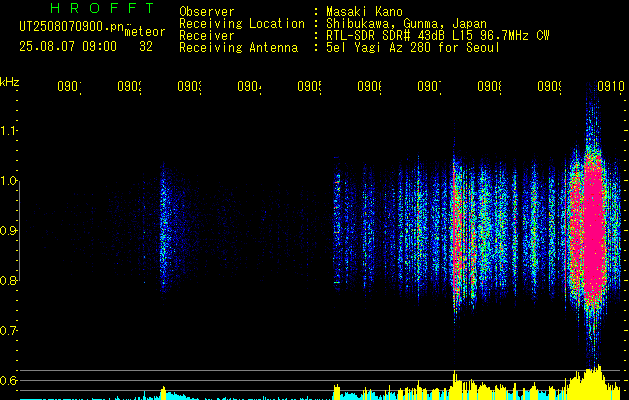Select the observer name Masaki Kano
629x400 pixels.
click(x=364, y=12)
